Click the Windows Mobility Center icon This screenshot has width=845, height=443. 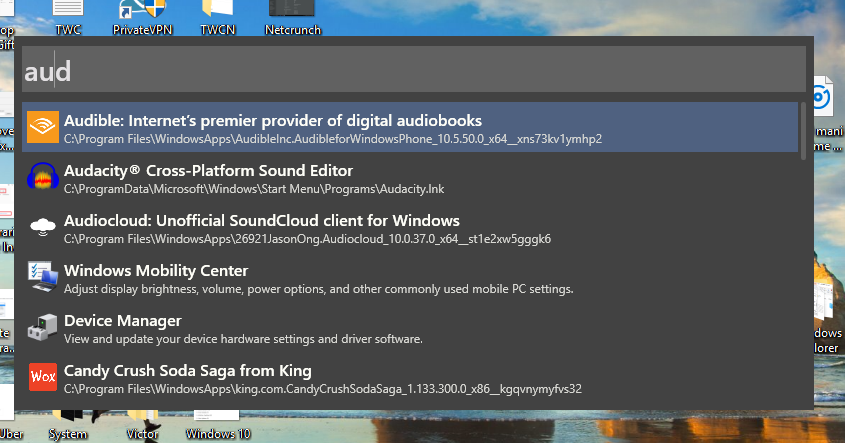coord(42,277)
